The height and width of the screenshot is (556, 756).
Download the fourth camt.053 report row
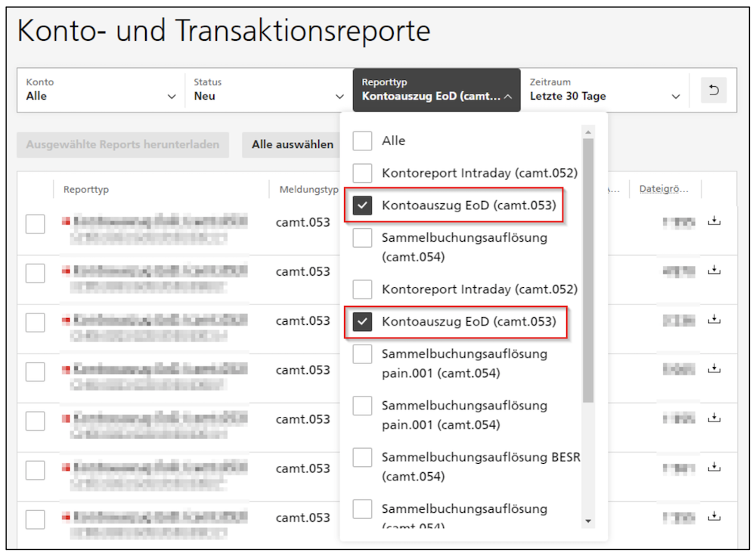click(x=714, y=369)
